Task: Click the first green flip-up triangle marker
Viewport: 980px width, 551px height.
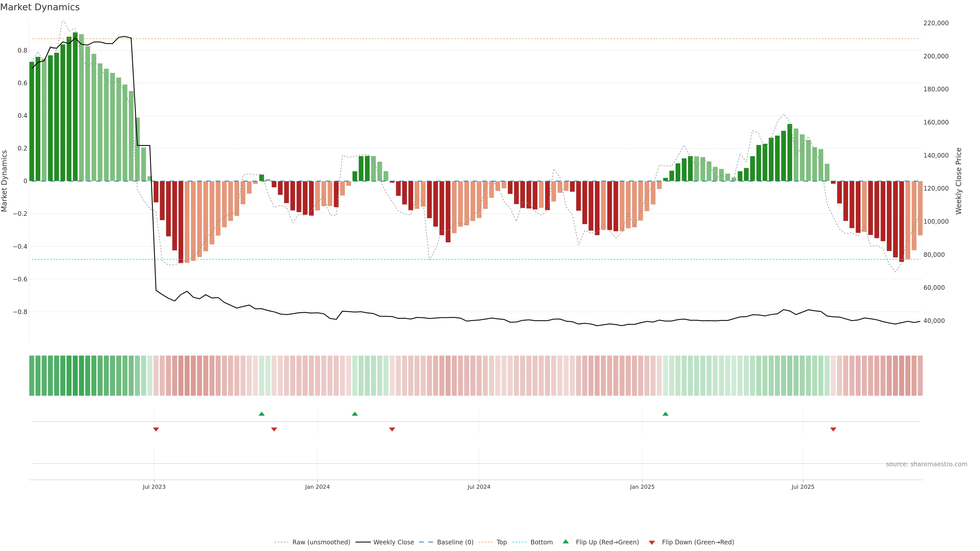Action: pos(261,414)
